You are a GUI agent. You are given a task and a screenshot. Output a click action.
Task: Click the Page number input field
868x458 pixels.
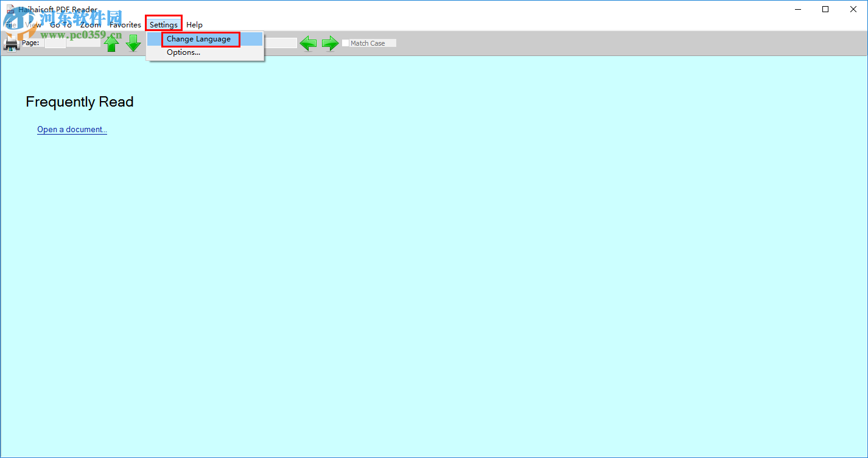pyautogui.click(x=56, y=43)
